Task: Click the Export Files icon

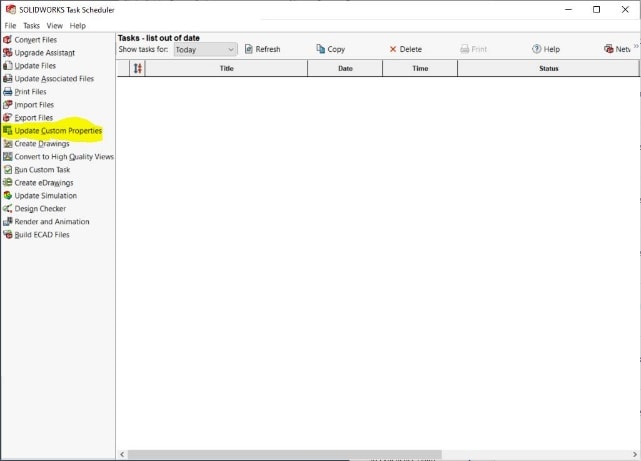Action: coord(7,118)
